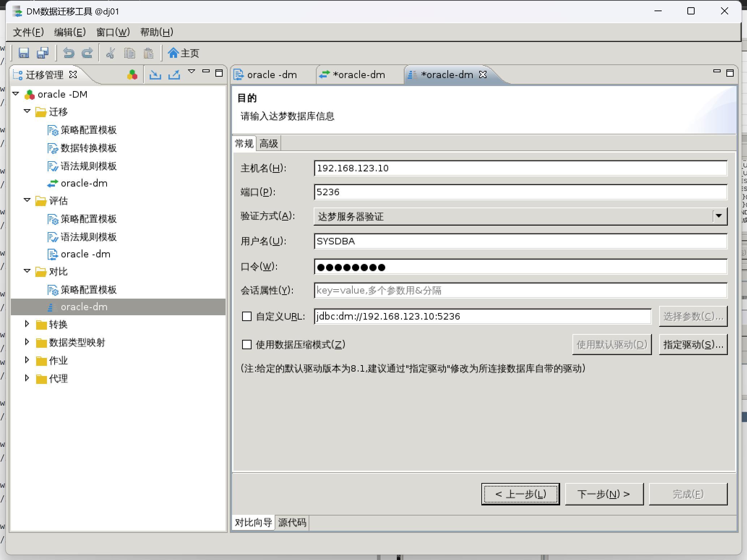Click the Save icon in toolbar
The width and height of the screenshot is (747, 560).
point(24,53)
